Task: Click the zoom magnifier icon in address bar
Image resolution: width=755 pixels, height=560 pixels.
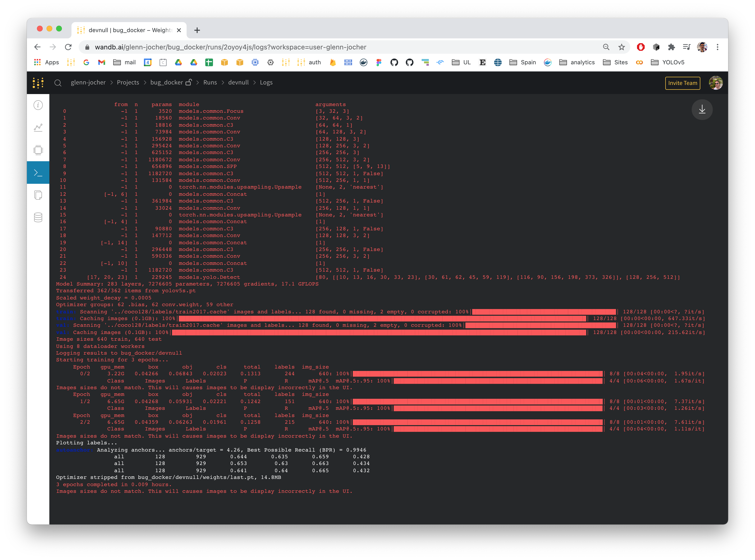Action: (606, 47)
